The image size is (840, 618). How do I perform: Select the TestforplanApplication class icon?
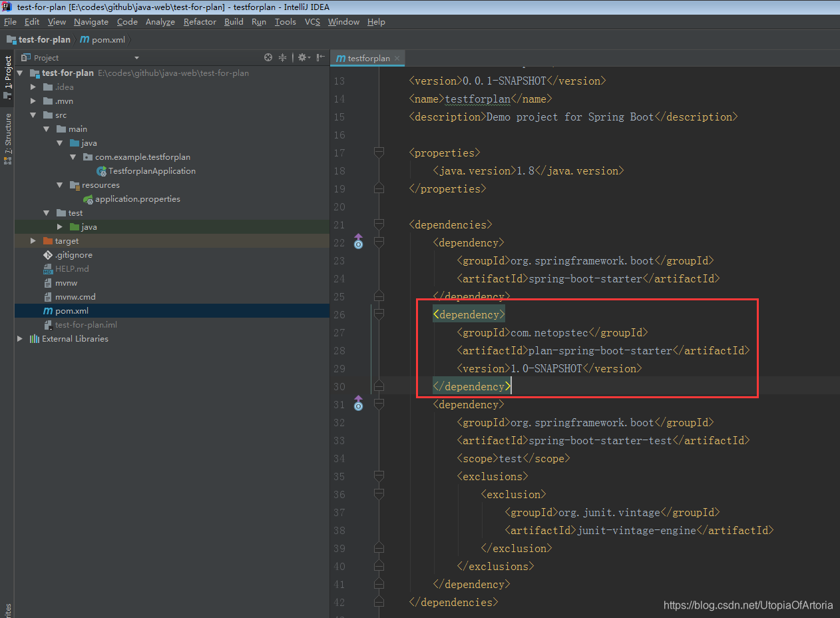[x=101, y=171]
